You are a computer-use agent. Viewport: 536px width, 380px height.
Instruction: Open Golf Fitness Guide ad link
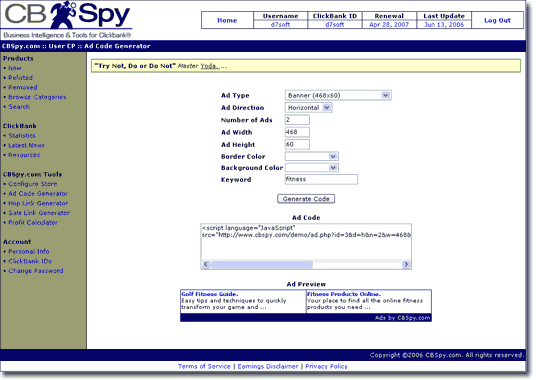click(210, 294)
